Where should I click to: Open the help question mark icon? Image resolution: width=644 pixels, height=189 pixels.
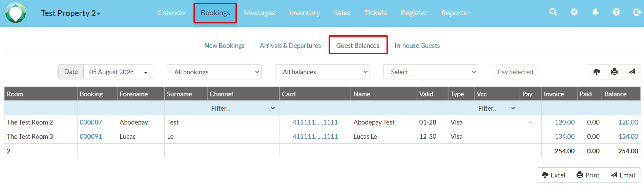click(x=616, y=12)
